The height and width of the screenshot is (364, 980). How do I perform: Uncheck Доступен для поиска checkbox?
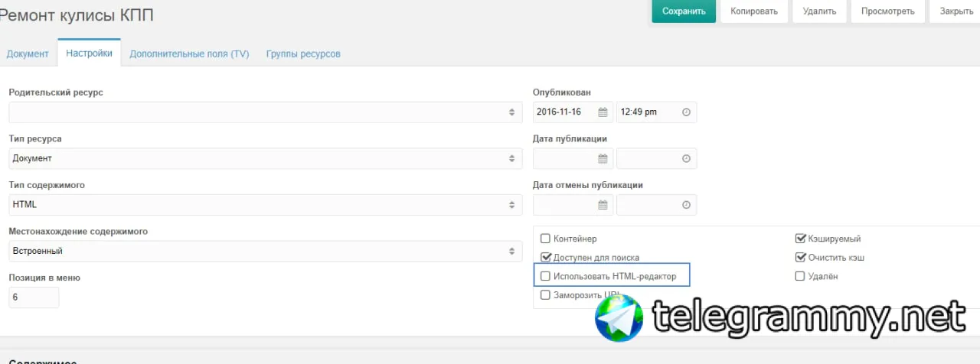(545, 258)
